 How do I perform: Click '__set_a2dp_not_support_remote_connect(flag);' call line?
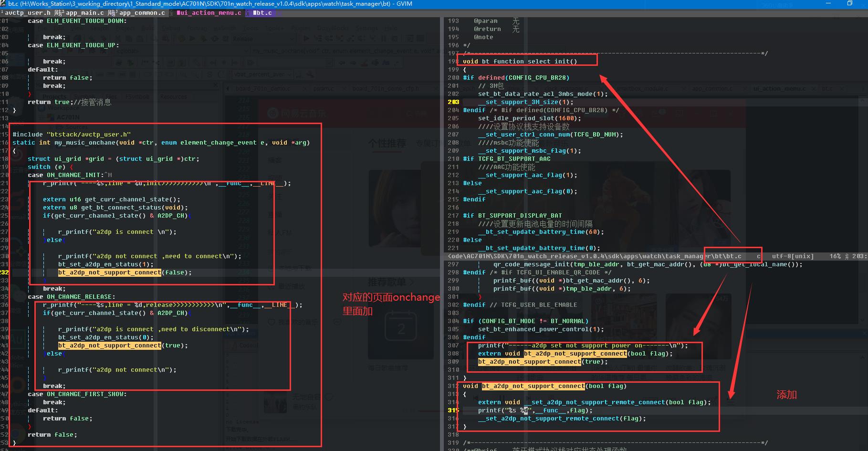point(562,419)
